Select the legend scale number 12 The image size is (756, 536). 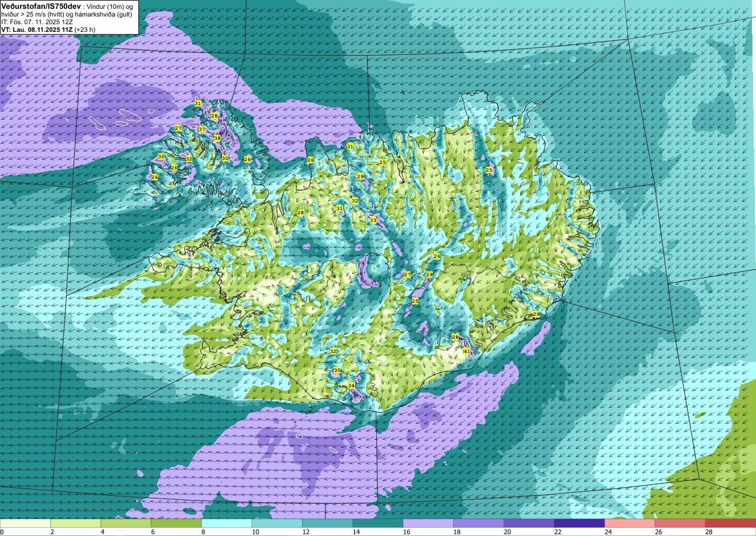coord(305,531)
